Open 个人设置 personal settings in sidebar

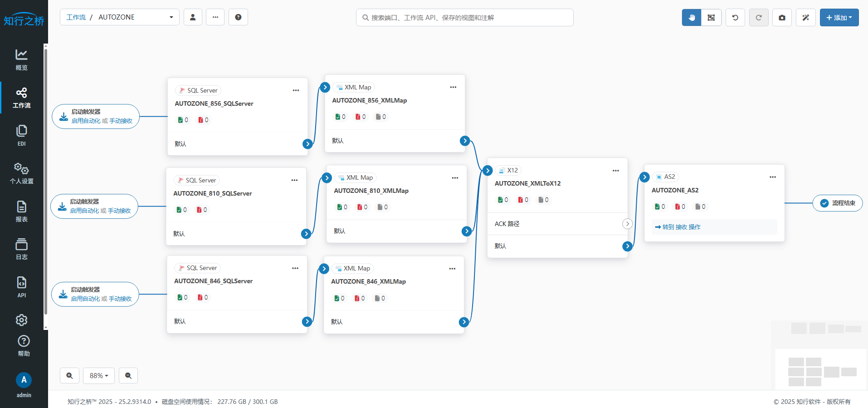coord(21,173)
